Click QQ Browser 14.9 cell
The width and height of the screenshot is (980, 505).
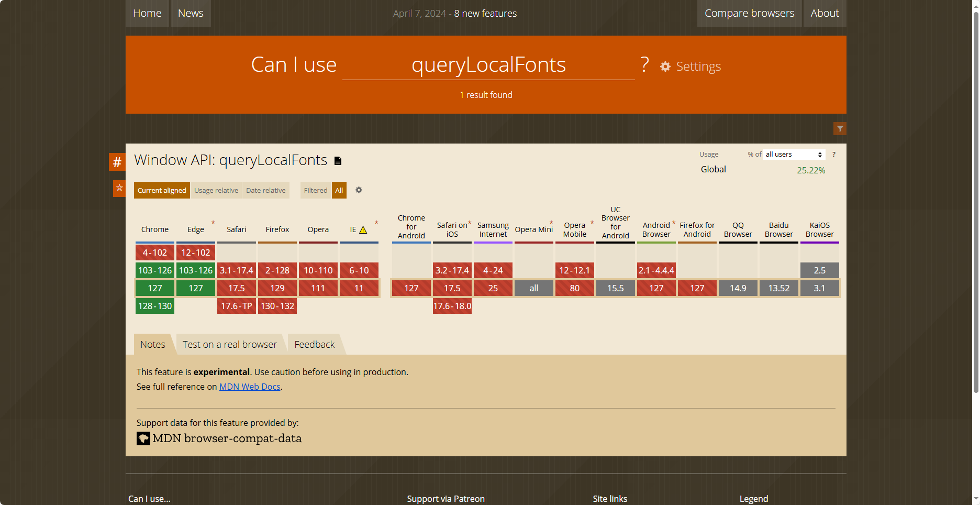[x=738, y=288]
